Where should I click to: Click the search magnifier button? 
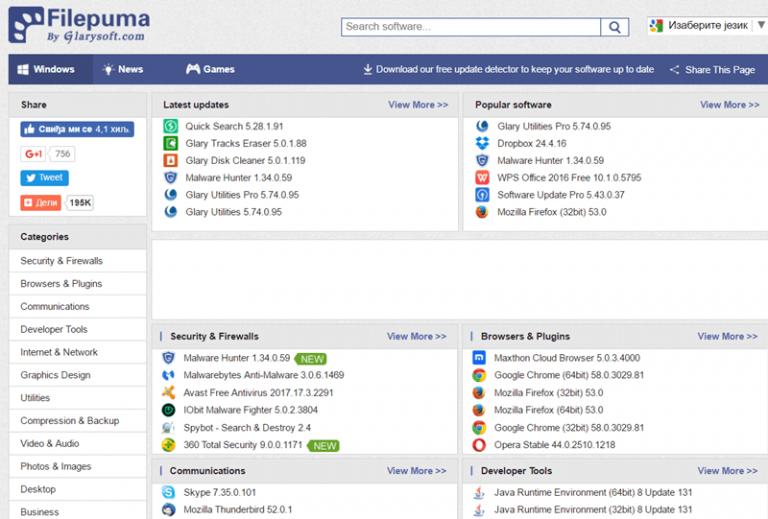point(615,27)
